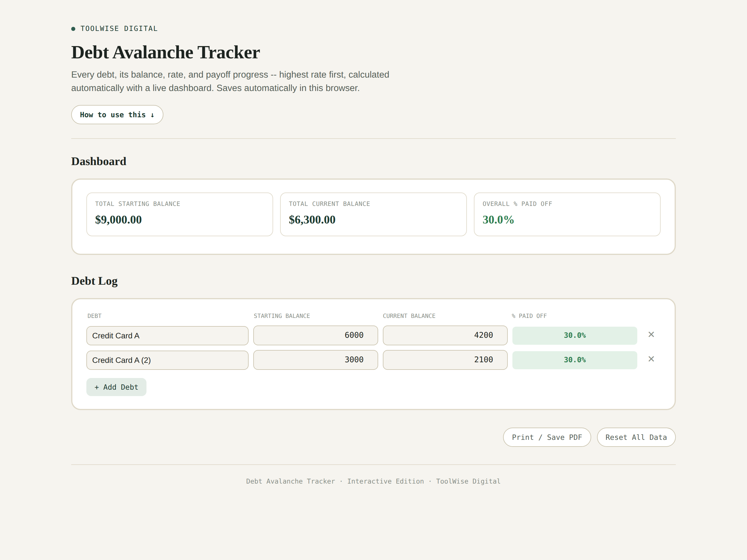
Task: Click the footer Interactive Edition text
Action: pyautogui.click(x=385, y=481)
